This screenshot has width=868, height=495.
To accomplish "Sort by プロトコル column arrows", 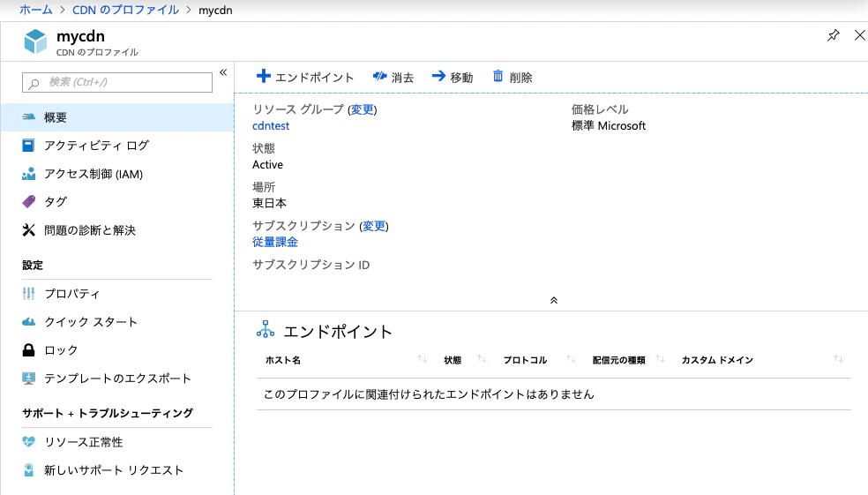I will pos(571,359).
